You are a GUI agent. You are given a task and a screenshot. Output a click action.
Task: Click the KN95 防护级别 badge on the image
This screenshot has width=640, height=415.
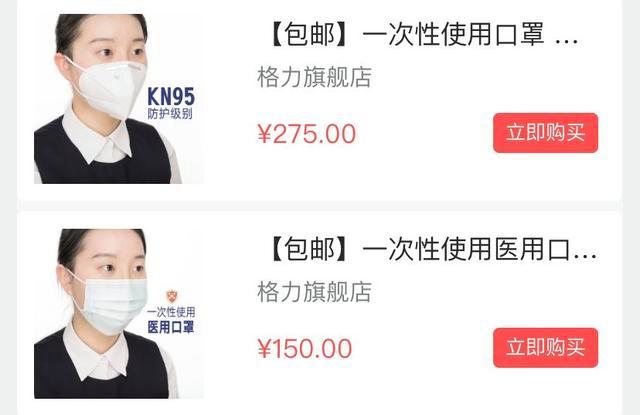point(171,103)
